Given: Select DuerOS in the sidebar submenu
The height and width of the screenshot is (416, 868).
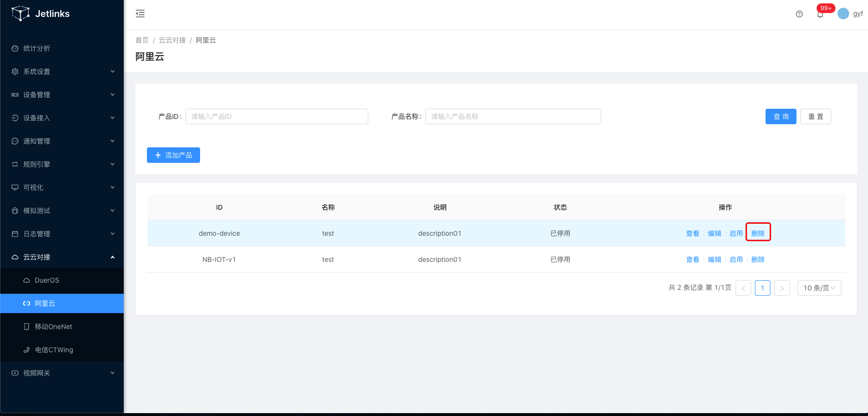Looking at the screenshot, I should pos(47,280).
